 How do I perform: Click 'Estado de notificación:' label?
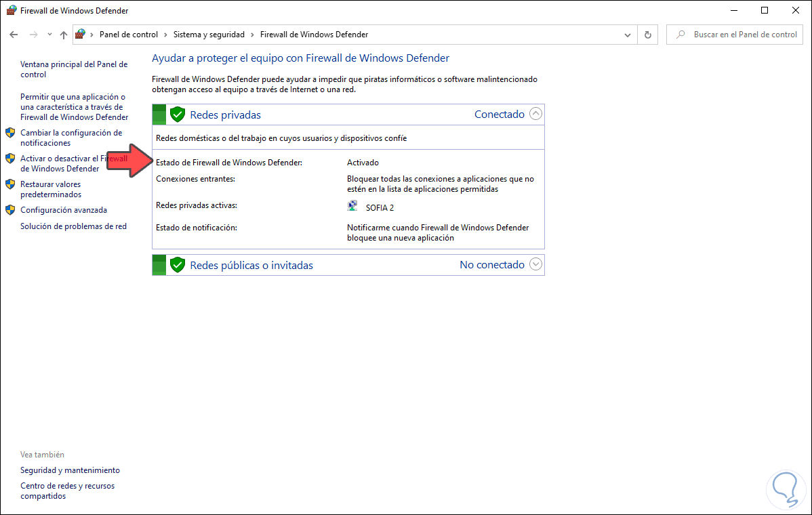[197, 228]
